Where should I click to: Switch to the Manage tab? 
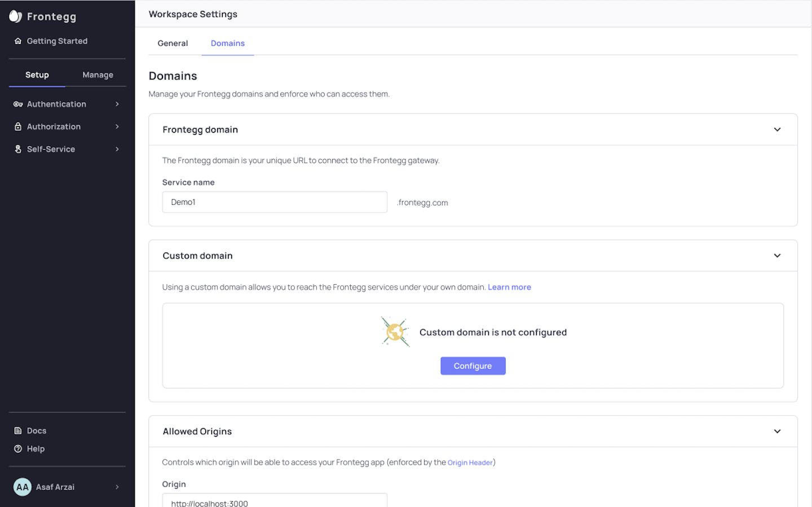pyautogui.click(x=98, y=75)
